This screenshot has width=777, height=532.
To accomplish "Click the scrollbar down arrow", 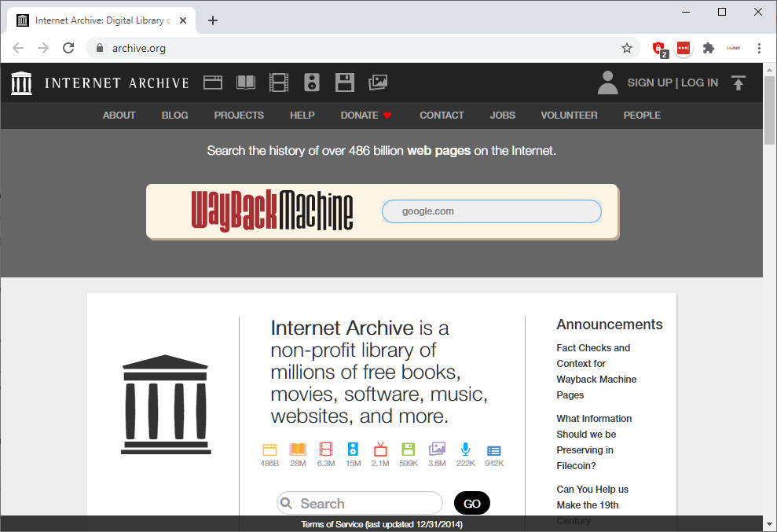I will coord(770,523).
